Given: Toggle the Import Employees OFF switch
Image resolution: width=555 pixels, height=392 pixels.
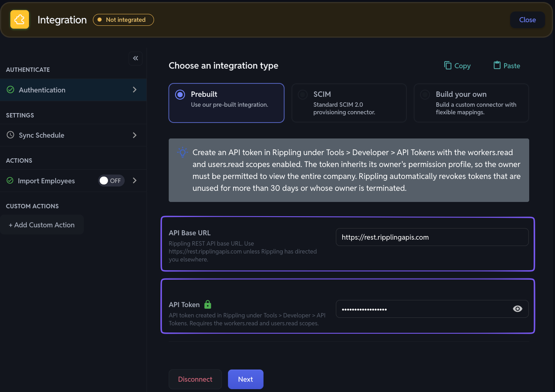Looking at the screenshot, I should (x=112, y=181).
